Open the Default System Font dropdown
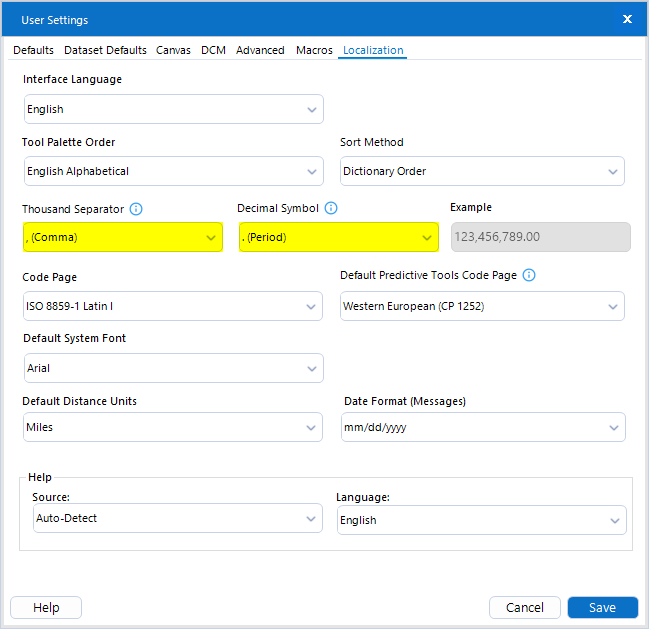The image size is (649, 629). coord(174,368)
